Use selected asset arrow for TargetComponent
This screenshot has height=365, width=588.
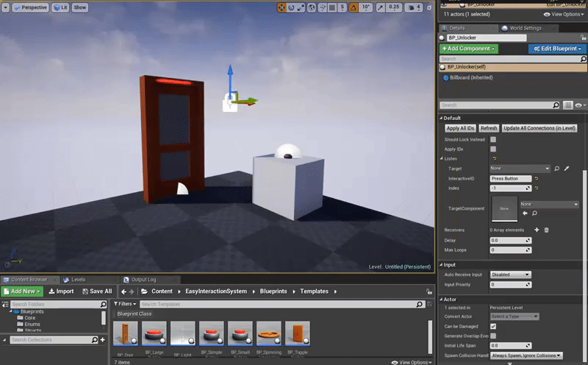point(525,213)
